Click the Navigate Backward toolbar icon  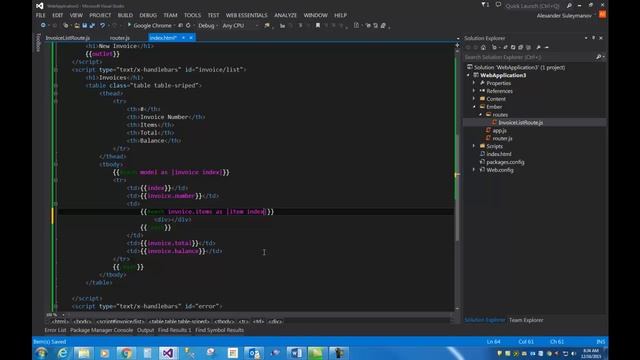(x=43, y=25)
